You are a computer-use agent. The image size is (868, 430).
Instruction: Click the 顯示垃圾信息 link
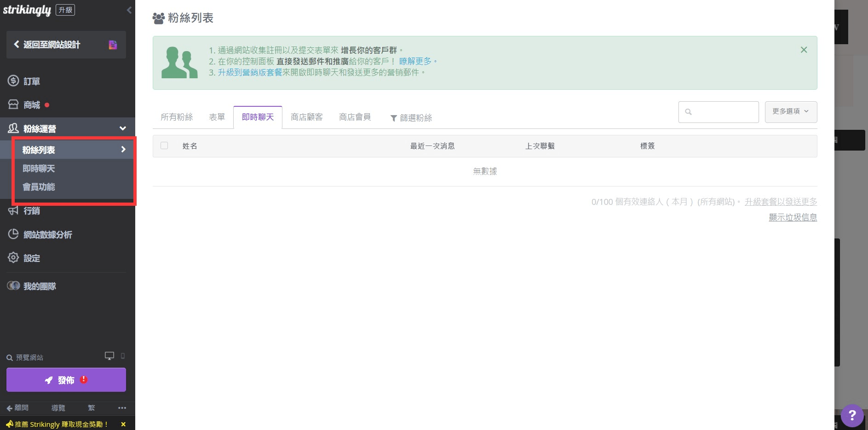793,217
